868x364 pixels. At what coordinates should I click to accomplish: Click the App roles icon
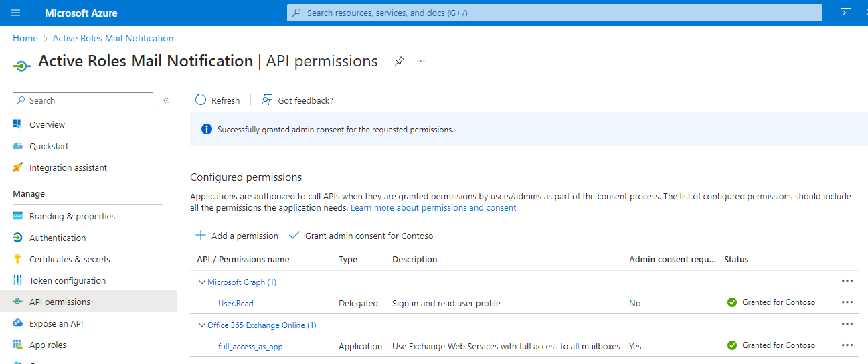pyautogui.click(x=17, y=345)
